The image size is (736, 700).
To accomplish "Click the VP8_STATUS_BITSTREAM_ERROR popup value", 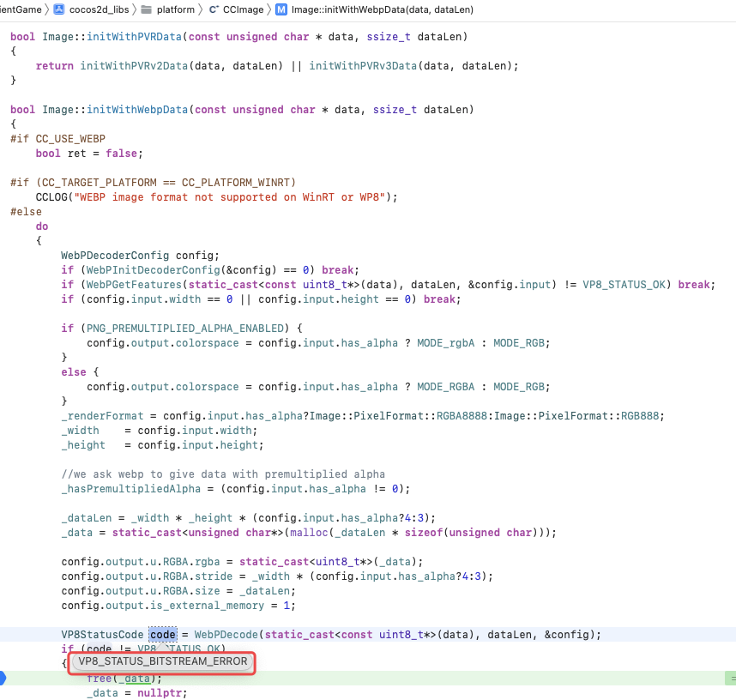I will pyautogui.click(x=161, y=661).
